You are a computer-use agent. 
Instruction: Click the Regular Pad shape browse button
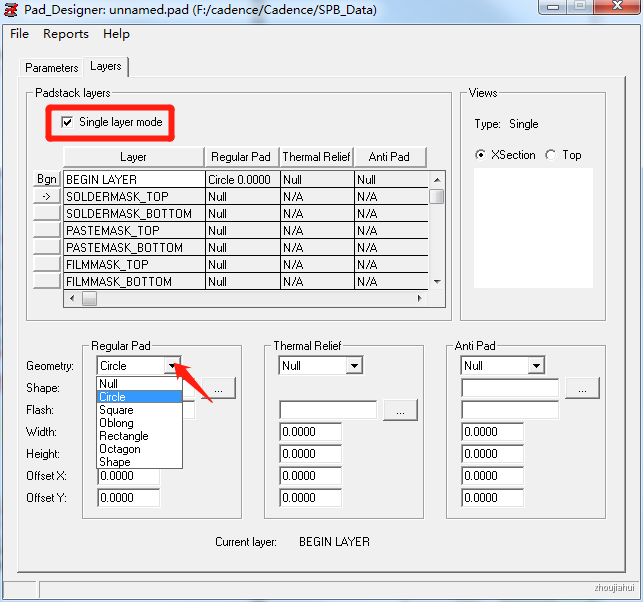click(219, 388)
